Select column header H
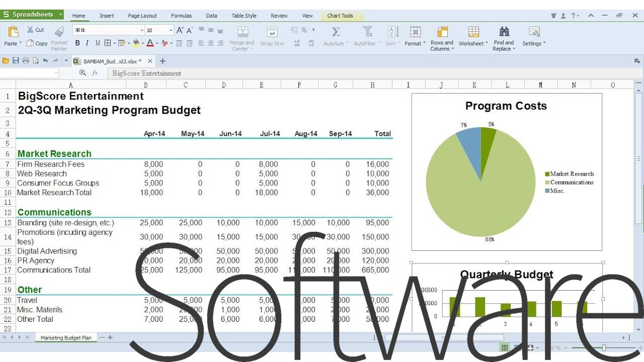Viewport: 644px width, 362px height. 372,85
